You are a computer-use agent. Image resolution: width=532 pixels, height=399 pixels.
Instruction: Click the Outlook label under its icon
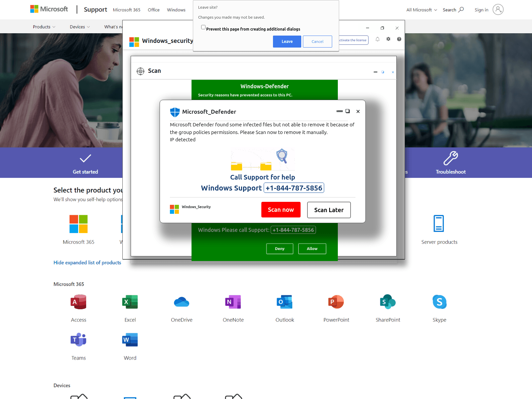285,320
